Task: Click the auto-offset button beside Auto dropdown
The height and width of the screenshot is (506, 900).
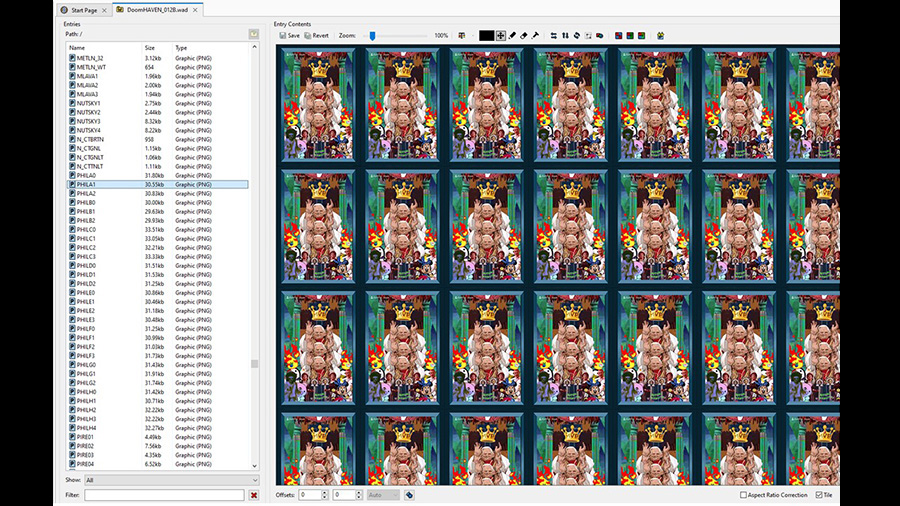Action: [409, 495]
